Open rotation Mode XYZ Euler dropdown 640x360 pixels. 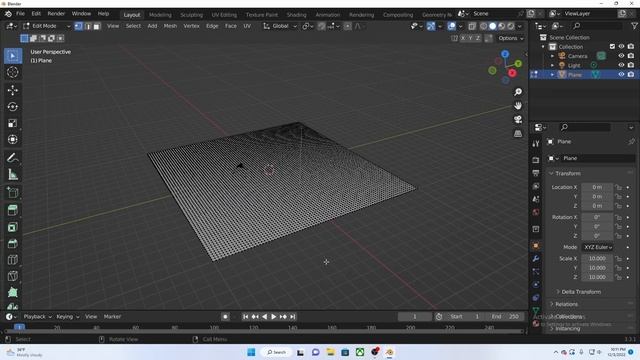598,247
